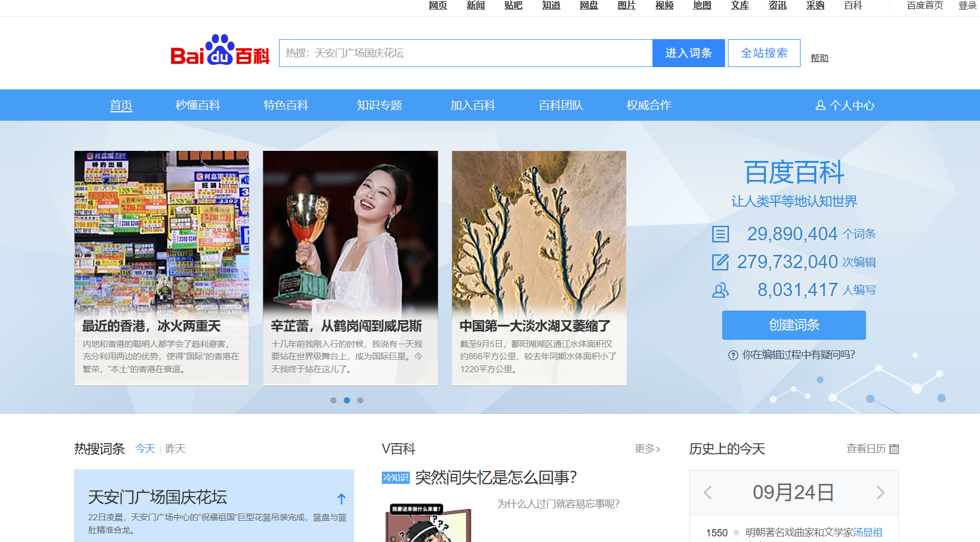This screenshot has height=542, width=980.
Task: Open the 网页 top link
Action: [x=438, y=6]
